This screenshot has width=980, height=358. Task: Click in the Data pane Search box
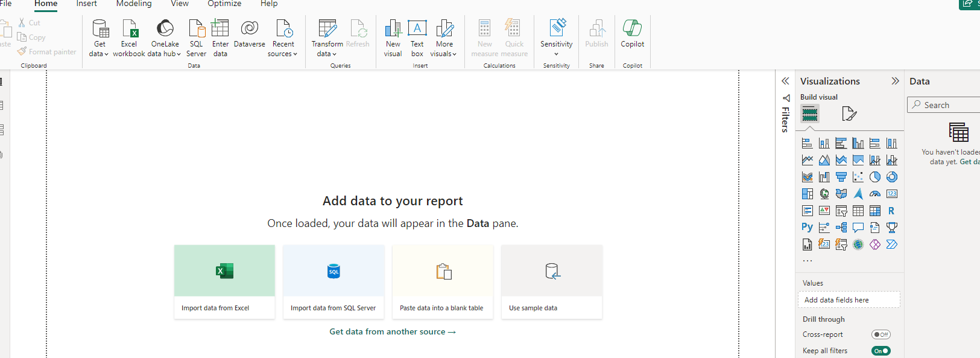pos(944,105)
